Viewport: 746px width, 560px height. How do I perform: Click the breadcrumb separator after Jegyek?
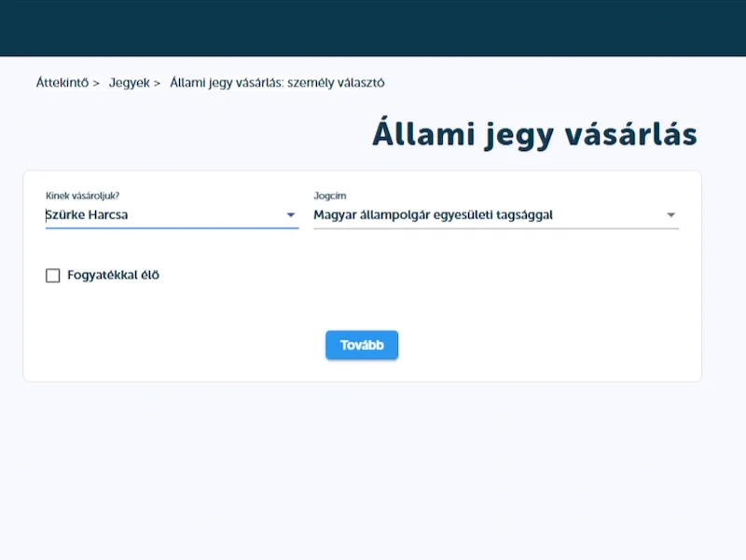coord(157,83)
